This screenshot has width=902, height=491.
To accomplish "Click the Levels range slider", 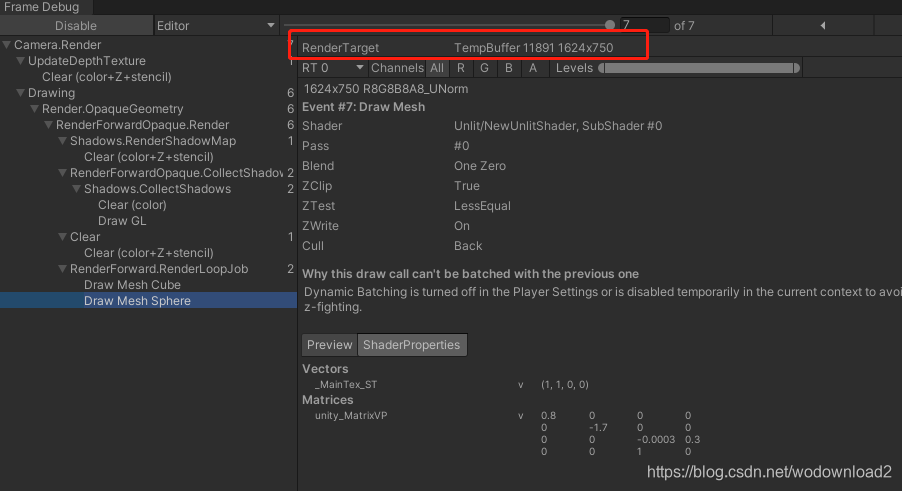I will [699, 68].
